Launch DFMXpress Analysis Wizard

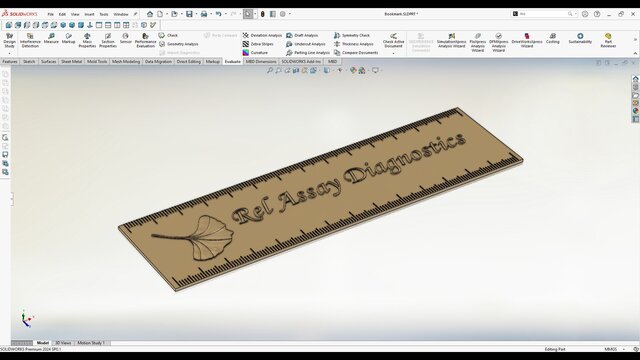pos(498,42)
